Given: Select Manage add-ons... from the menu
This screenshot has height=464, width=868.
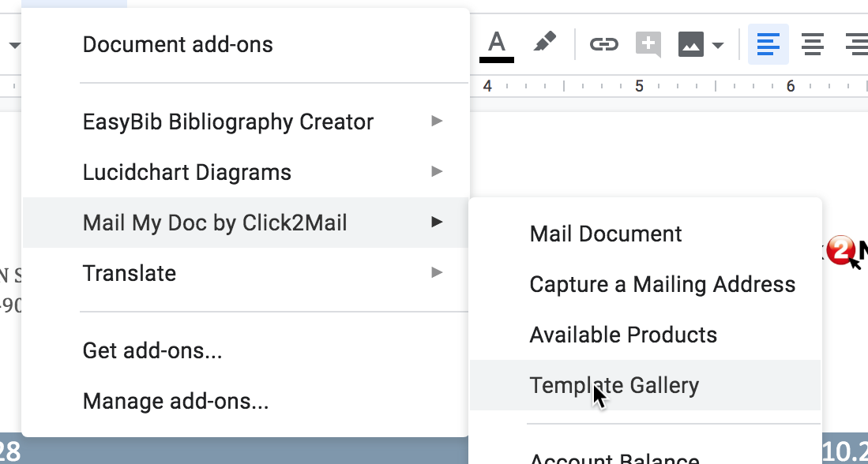Looking at the screenshot, I should point(246,401).
